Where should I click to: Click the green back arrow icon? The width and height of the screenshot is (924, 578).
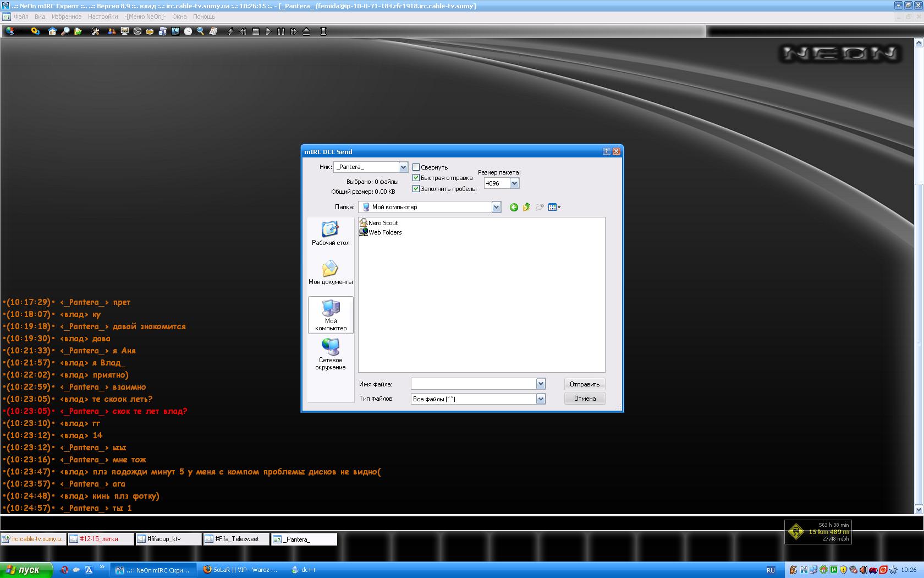[x=514, y=208]
